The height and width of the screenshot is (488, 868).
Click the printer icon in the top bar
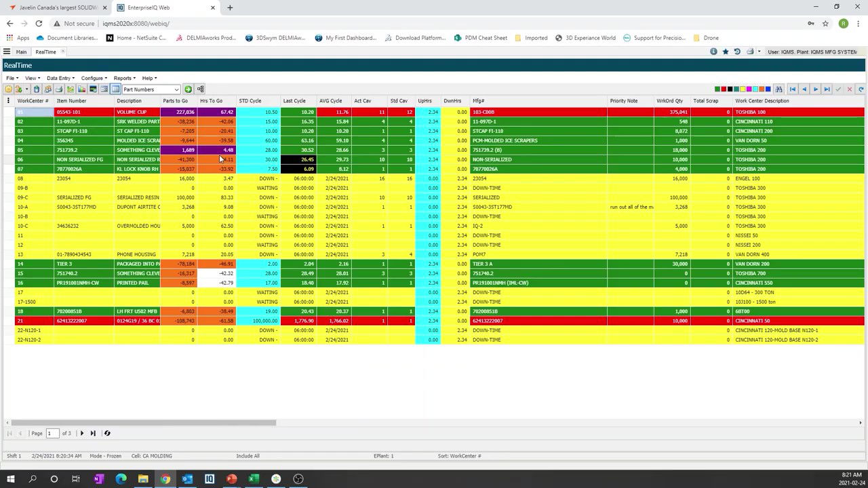[750, 52]
